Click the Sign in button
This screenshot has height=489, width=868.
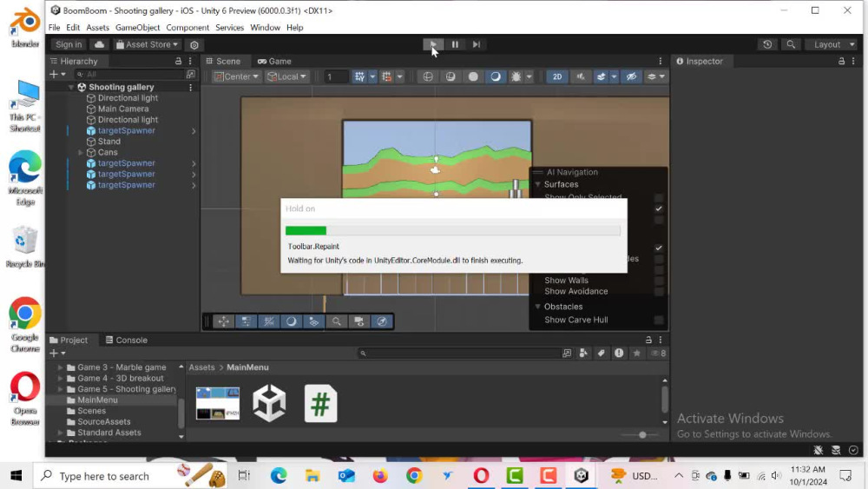coord(69,44)
